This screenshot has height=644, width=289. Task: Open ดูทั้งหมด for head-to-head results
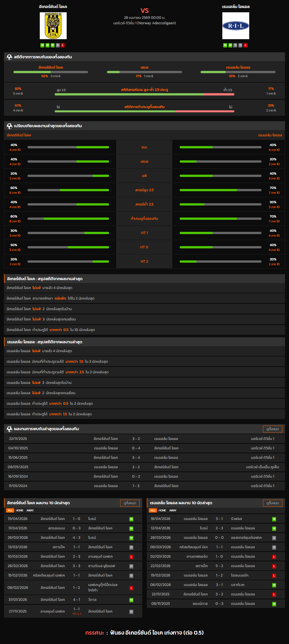[x=272, y=429]
